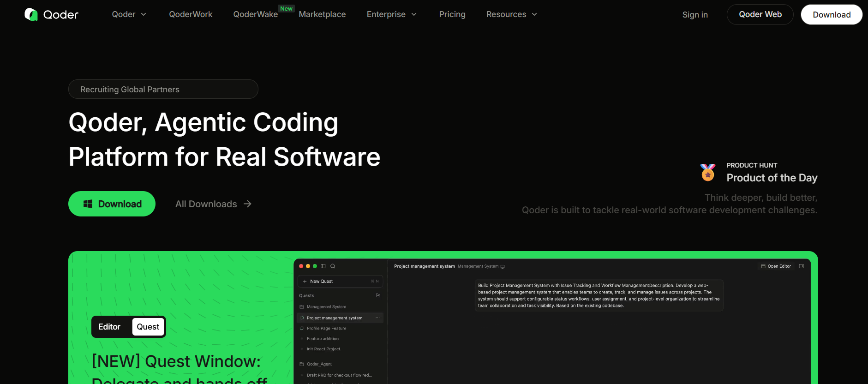Expand the Qoder nav dropdown
The height and width of the screenshot is (384, 868).
coord(129,14)
